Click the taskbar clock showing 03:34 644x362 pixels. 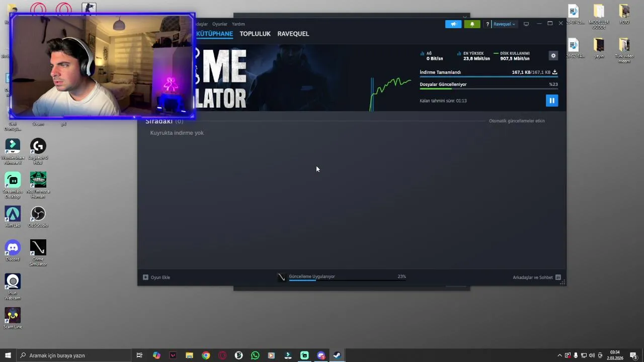[615, 355]
